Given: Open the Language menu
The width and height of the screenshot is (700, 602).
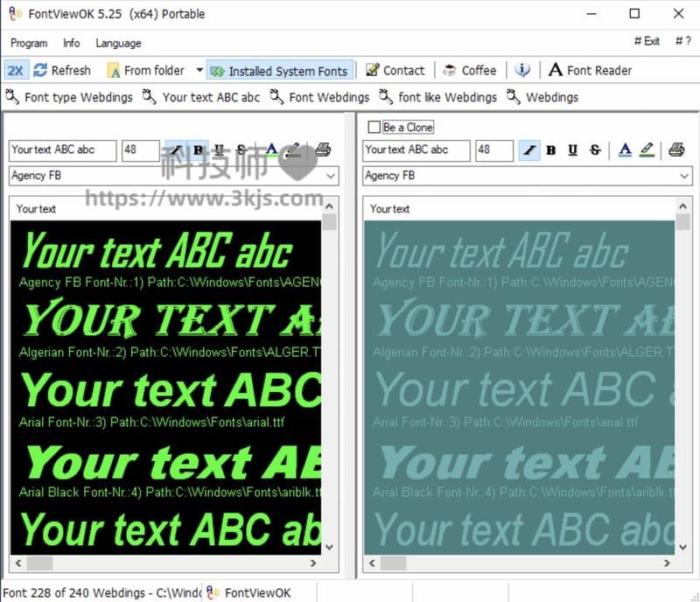Looking at the screenshot, I should coord(118,43).
